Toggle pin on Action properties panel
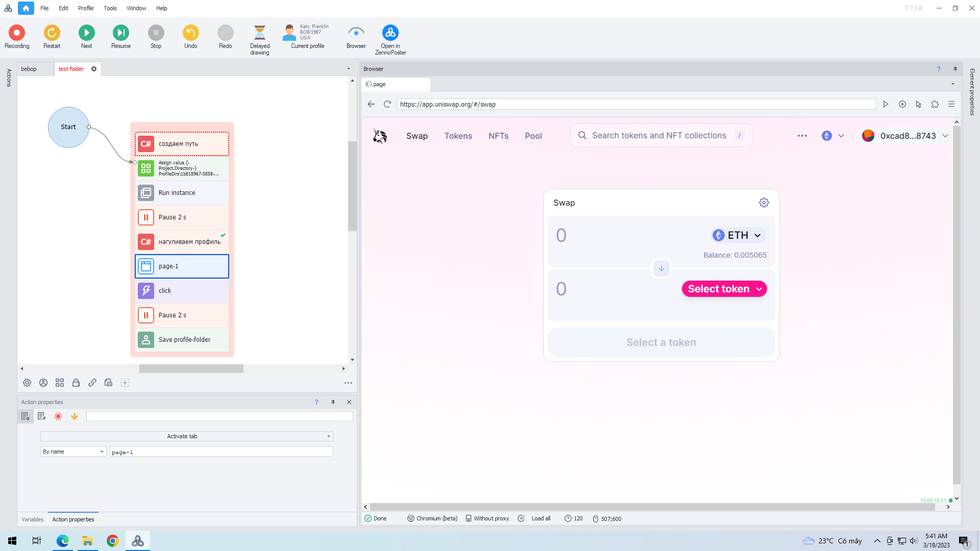 pos(333,402)
